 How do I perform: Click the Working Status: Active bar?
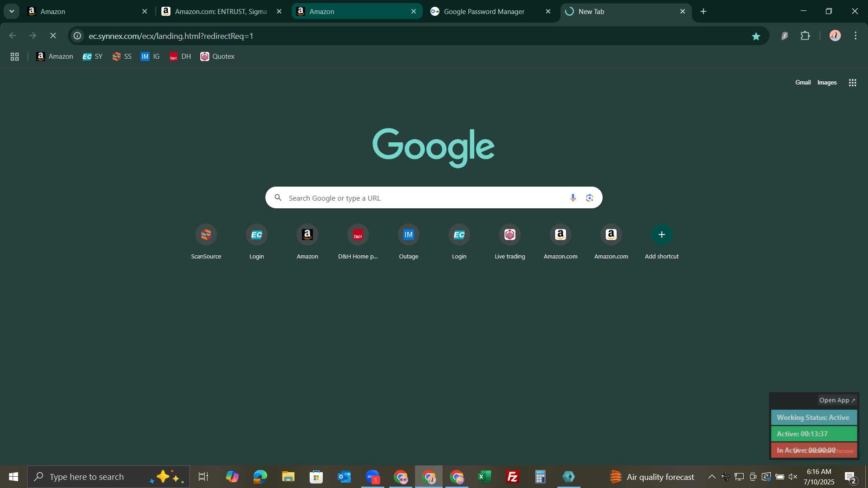coord(814,418)
